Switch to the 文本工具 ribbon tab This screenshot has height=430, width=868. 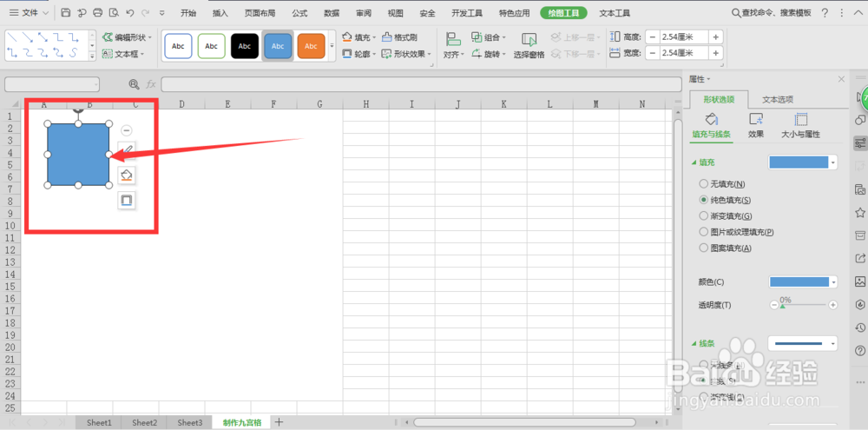click(x=615, y=13)
